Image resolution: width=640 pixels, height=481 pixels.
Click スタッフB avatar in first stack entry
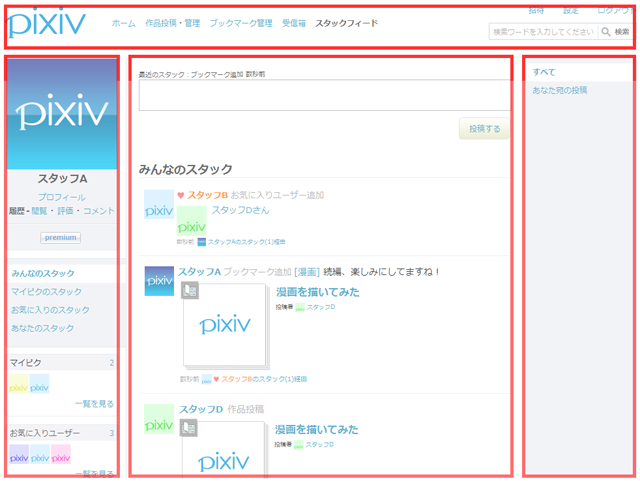coord(159,204)
